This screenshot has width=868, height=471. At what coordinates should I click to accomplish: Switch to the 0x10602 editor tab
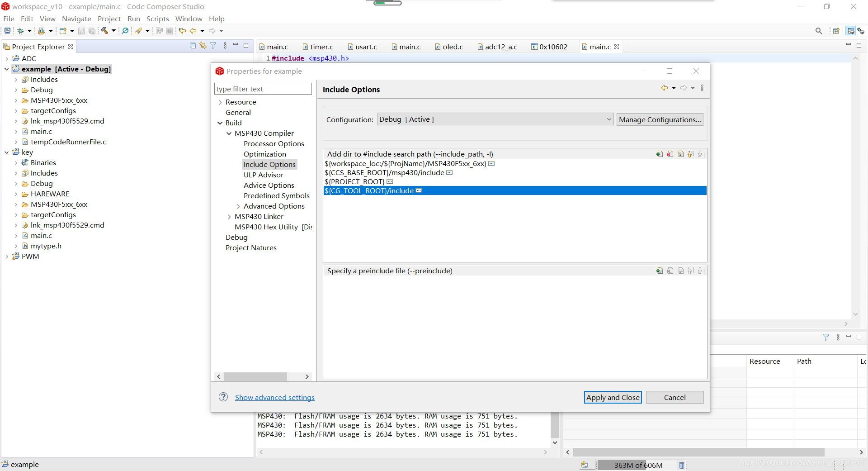[549, 47]
